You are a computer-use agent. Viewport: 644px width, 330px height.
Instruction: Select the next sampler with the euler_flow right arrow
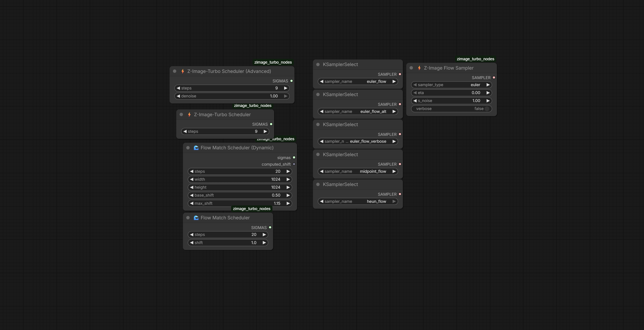click(x=394, y=82)
